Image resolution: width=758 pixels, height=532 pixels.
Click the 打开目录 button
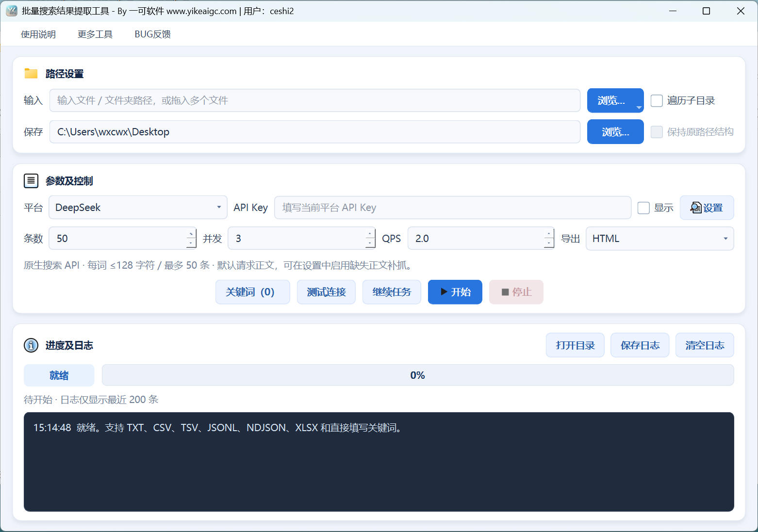point(575,345)
